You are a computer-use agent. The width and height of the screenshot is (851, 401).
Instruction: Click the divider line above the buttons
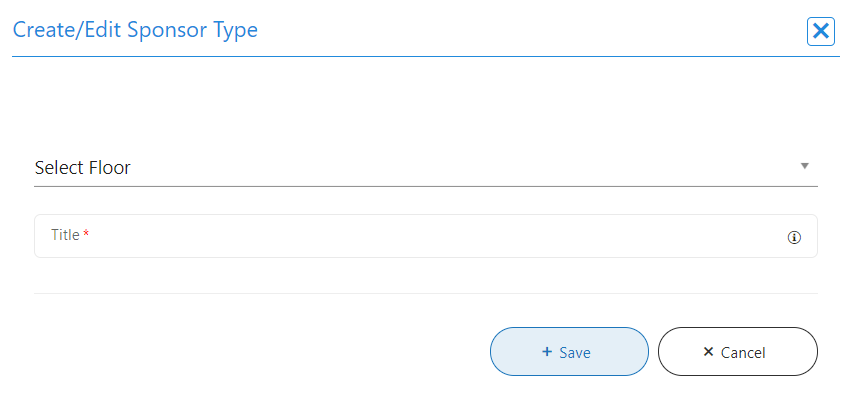pyautogui.click(x=425, y=293)
